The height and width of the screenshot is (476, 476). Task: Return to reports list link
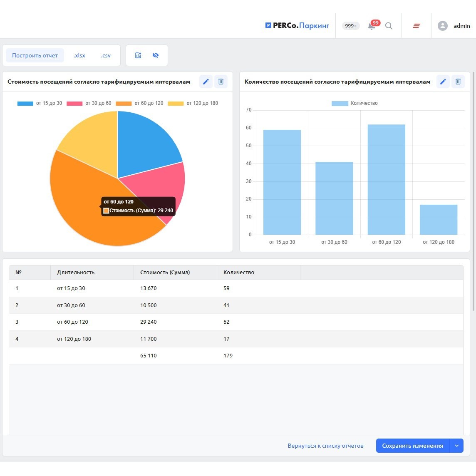pos(325,446)
